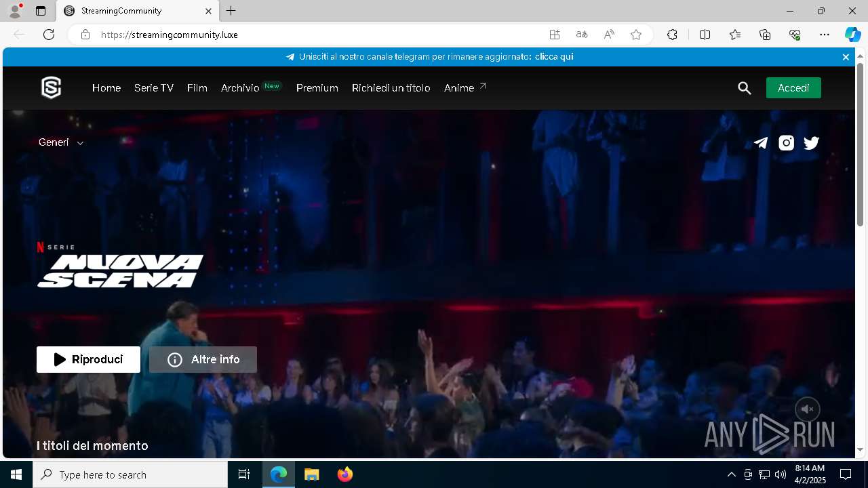The image size is (868, 488).
Task: Open the Edge favorites list icon
Action: click(x=735, y=35)
